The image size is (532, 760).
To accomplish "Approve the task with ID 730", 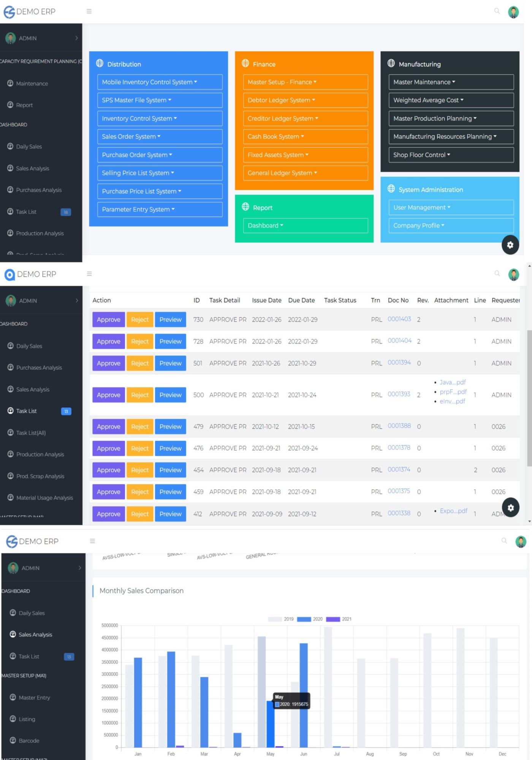I will pyautogui.click(x=108, y=320).
